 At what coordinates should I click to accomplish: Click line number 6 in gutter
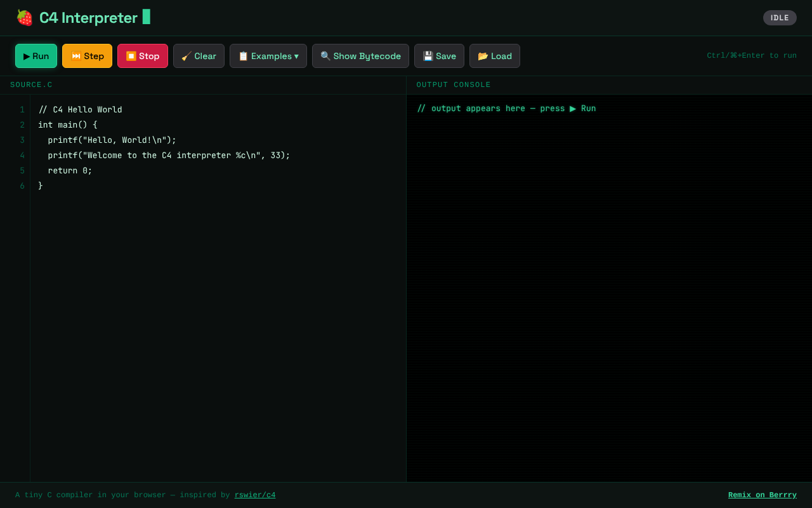[22, 186]
